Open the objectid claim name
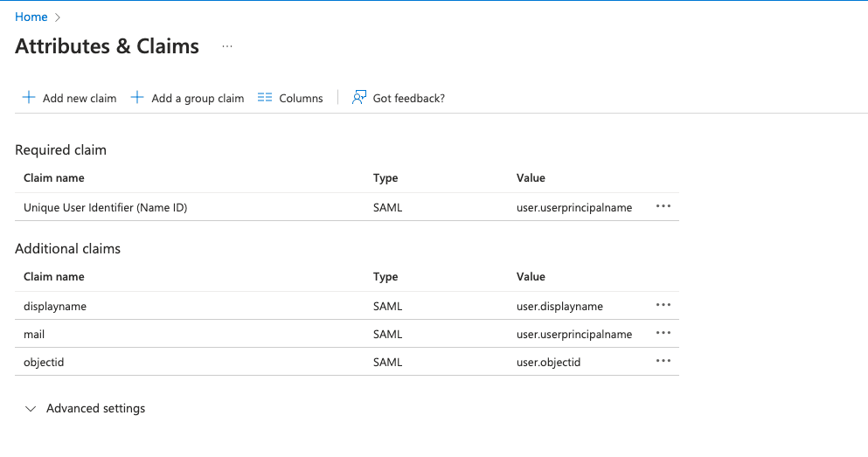 coord(43,362)
